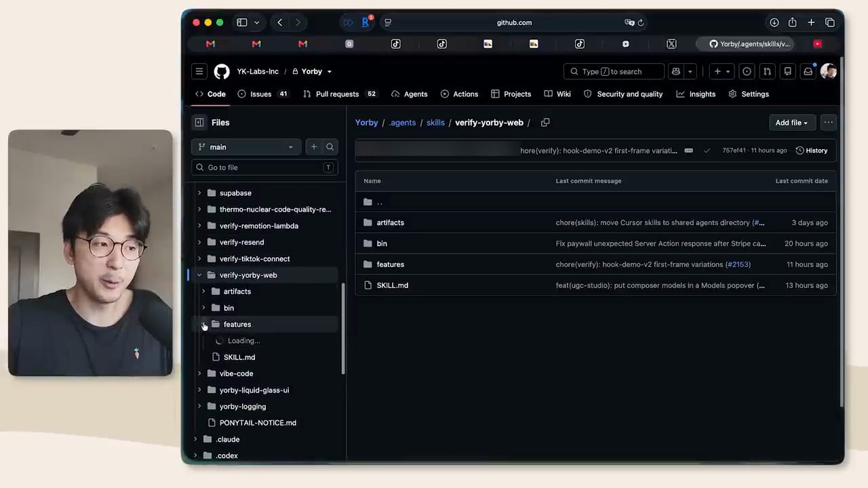Open the GitHub hamburger navigation menu
The height and width of the screenshot is (488, 868).
199,71
